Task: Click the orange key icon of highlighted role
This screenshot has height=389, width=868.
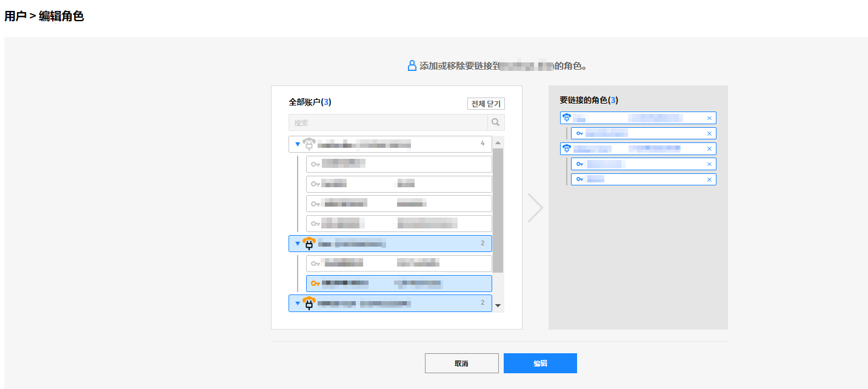Action: (315, 283)
